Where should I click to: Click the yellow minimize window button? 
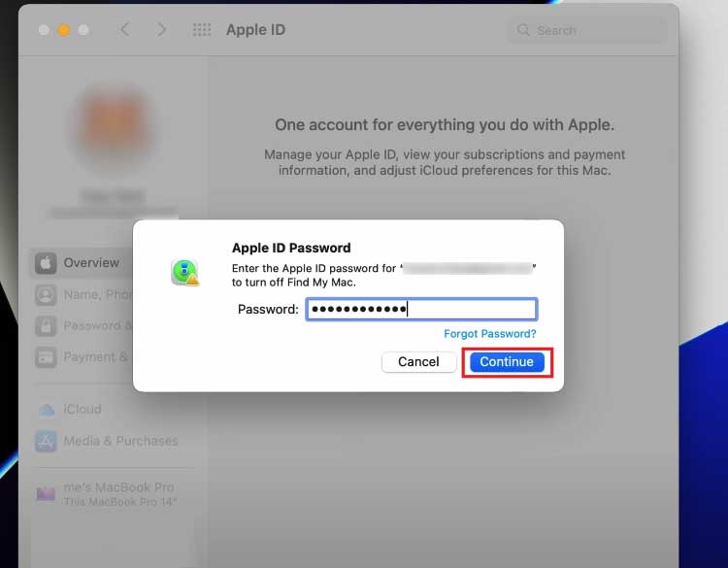coord(64,30)
